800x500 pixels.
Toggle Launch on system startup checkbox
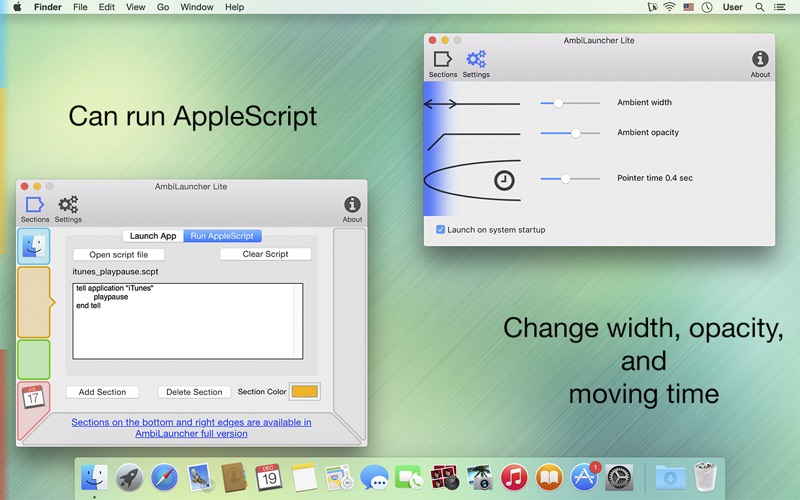pyautogui.click(x=440, y=230)
